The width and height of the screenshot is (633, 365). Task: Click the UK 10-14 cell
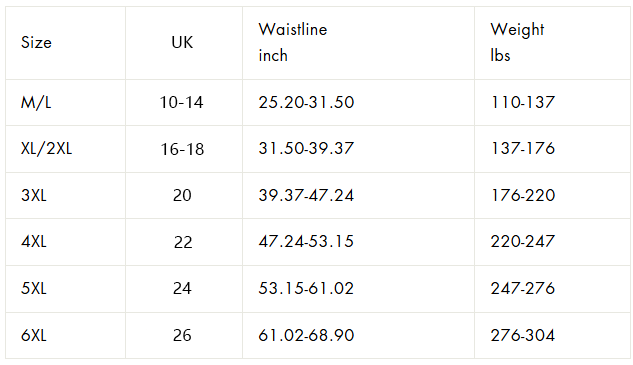tap(184, 103)
